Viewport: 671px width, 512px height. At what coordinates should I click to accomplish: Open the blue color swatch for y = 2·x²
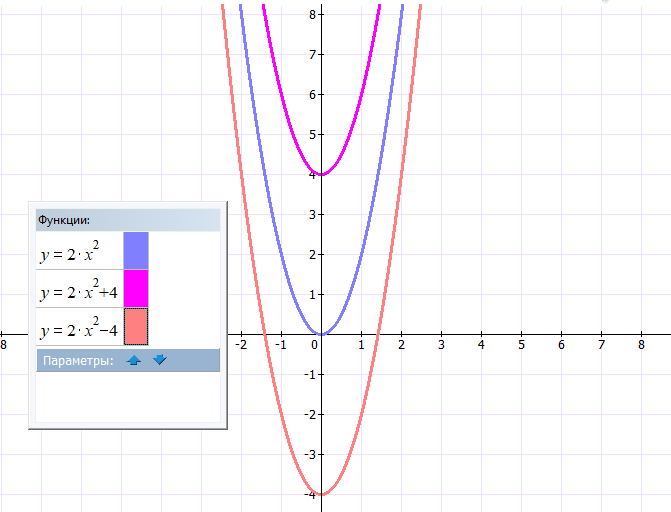click(x=136, y=250)
